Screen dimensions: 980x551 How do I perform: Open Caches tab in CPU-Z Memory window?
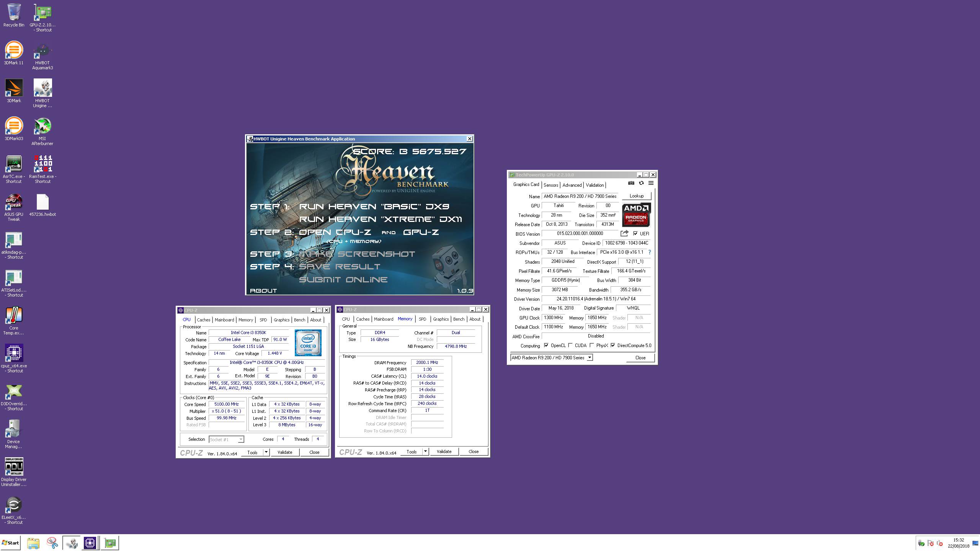click(x=363, y=319)
